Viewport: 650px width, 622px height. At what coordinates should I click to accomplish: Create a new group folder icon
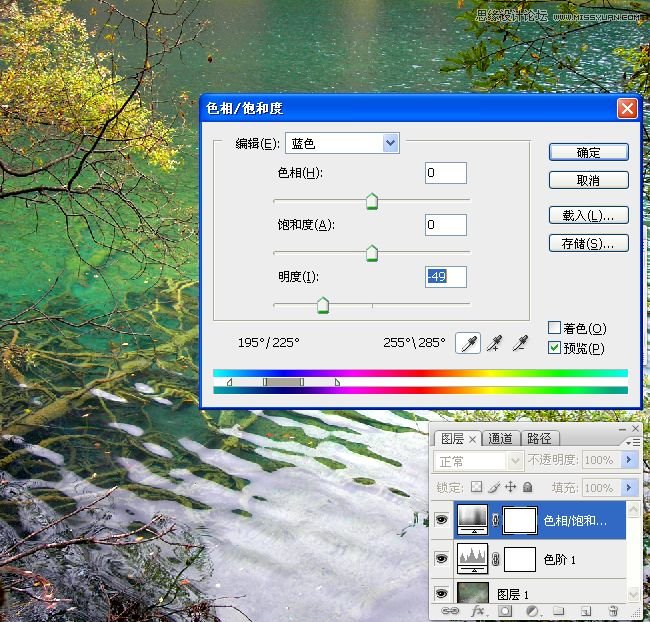[x=558, y=610]
